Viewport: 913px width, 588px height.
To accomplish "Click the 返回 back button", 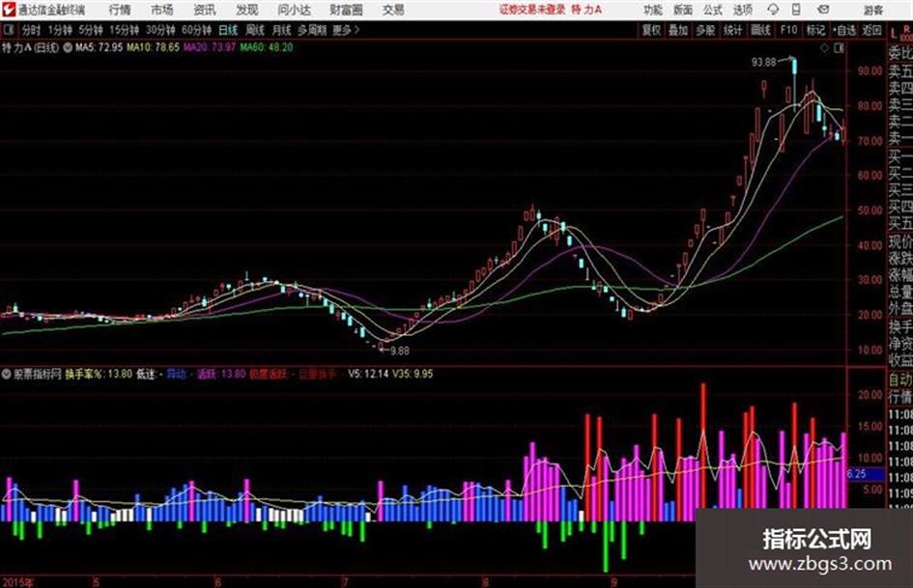I will pyautogui.click(x=871, y=30).
